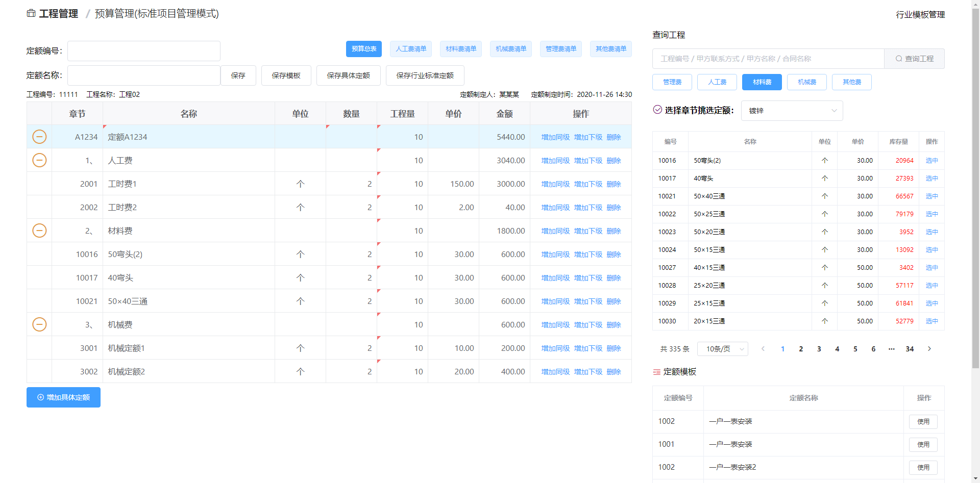This screenshot has width=980, height=483.
Task: Click the magnifier icon in 查询工程 button
Action: tap(898, 58)
